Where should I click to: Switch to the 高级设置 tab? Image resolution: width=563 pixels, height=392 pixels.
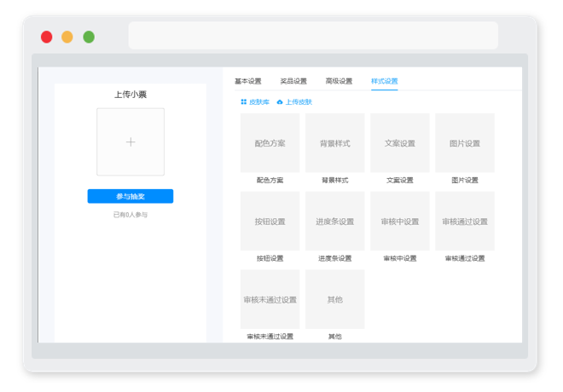pos(339,81)
